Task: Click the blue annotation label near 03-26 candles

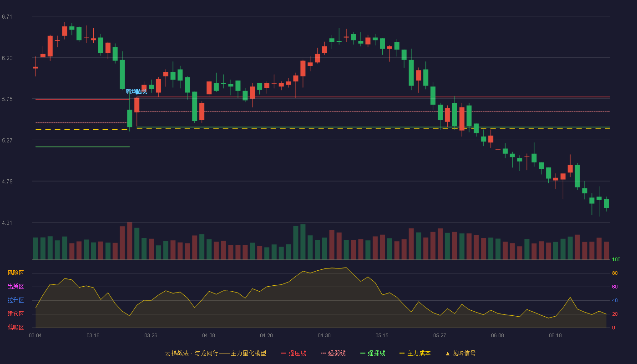Action: [x=136, y=92]
